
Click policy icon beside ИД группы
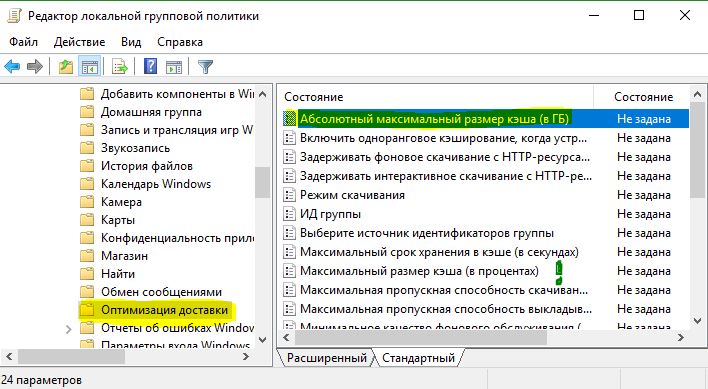click(289, 214)
